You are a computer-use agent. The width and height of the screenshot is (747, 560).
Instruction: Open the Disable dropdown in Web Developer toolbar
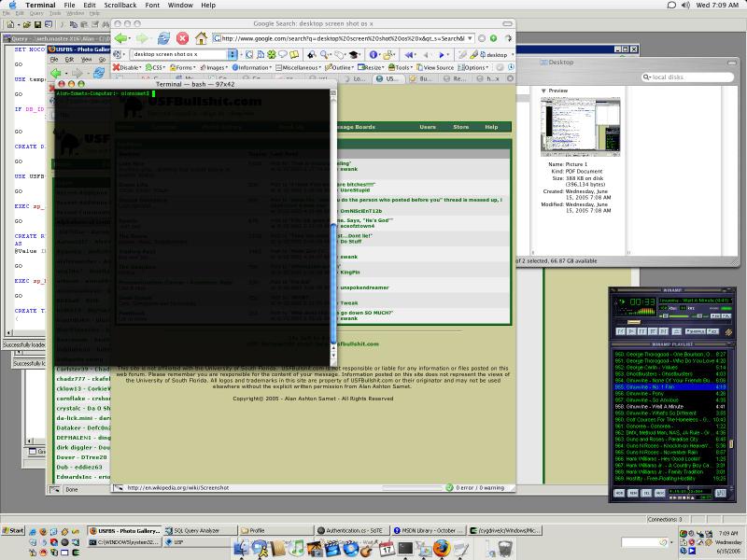tap(127, 67)
